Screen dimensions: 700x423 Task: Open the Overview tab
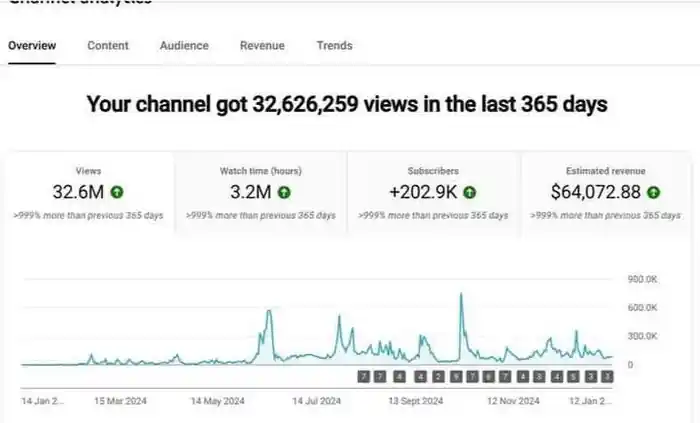coord(32,46)
